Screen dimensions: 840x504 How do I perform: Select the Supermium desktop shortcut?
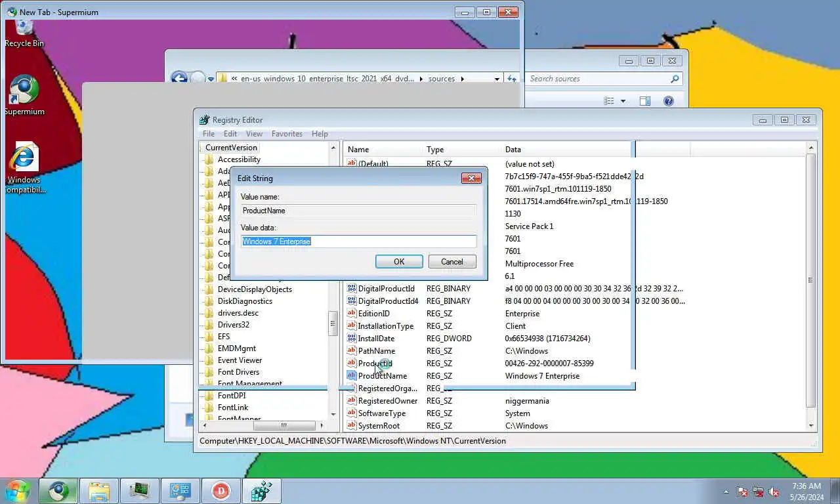pyautogui.click(x=24, y=95)
